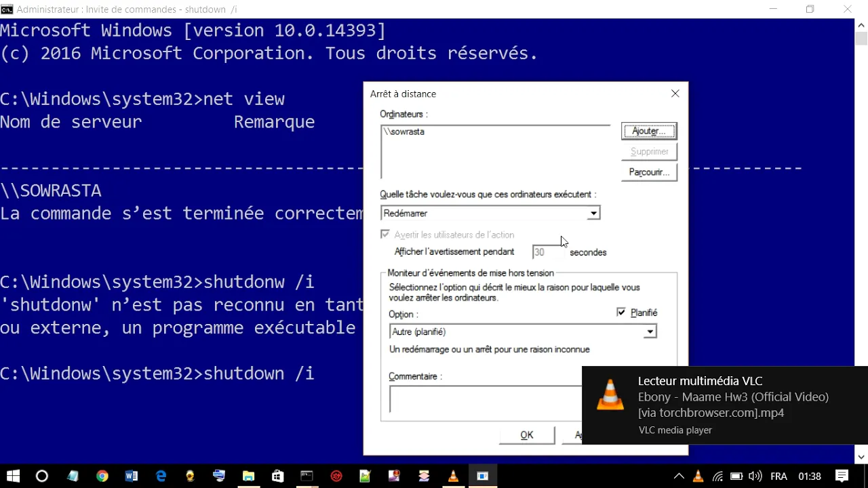Open the stacked layers icon in taskbar

point(424,476)
